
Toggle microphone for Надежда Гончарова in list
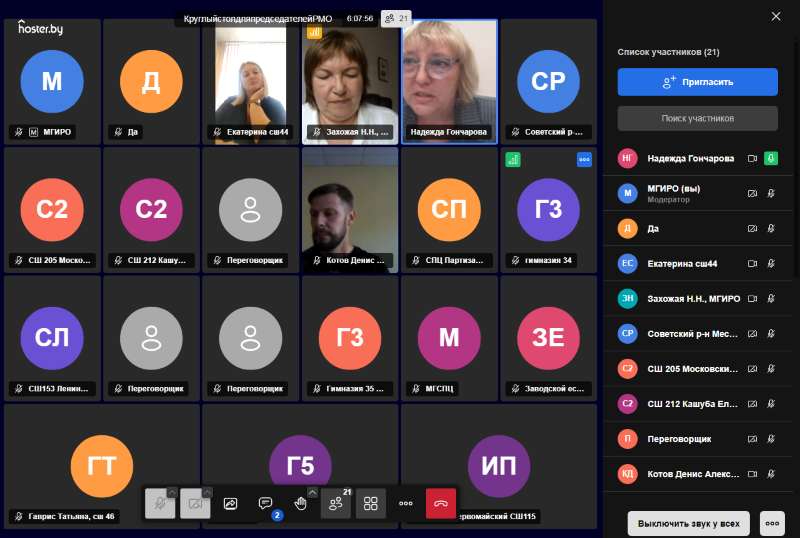coord(771,158)
